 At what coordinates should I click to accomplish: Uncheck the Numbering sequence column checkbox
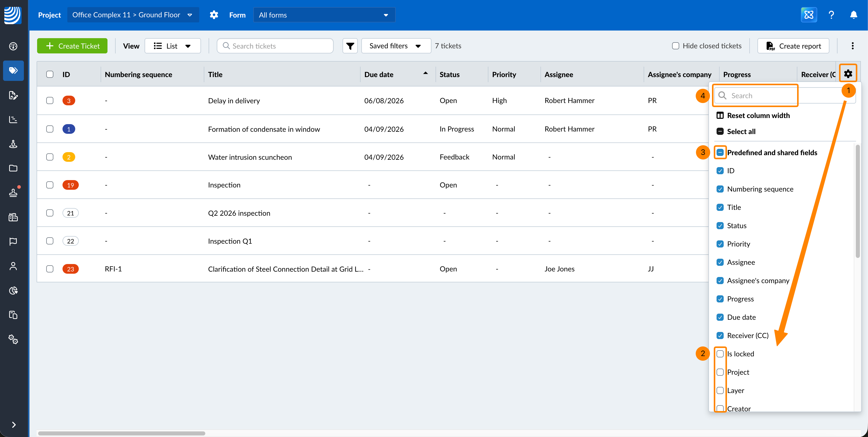(720, 189)
